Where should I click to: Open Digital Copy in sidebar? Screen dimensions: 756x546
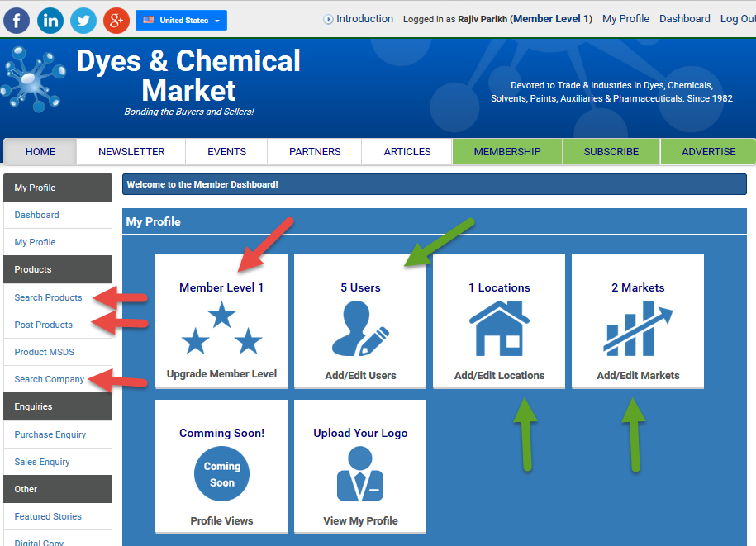pos(39,542)
